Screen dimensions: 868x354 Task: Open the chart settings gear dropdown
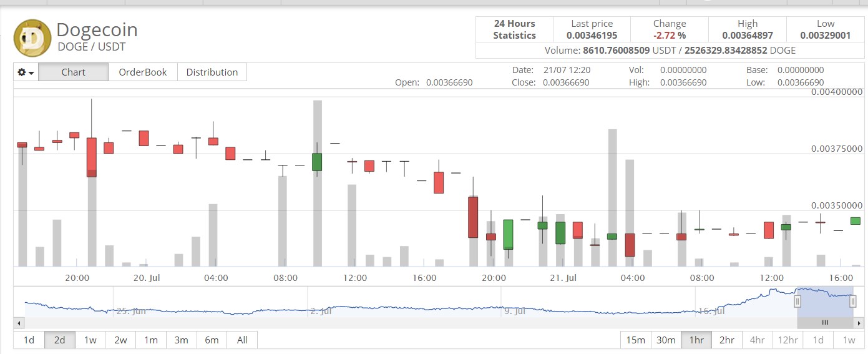(26, 72)
